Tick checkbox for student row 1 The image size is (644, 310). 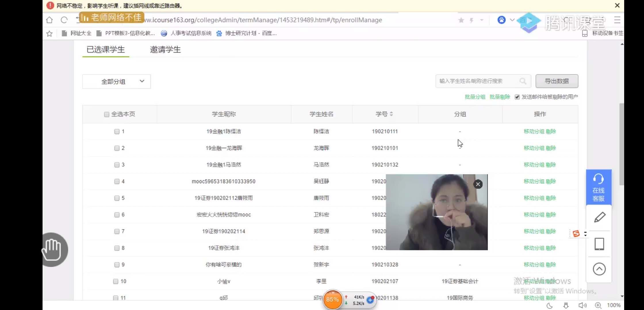pos(117,131)
